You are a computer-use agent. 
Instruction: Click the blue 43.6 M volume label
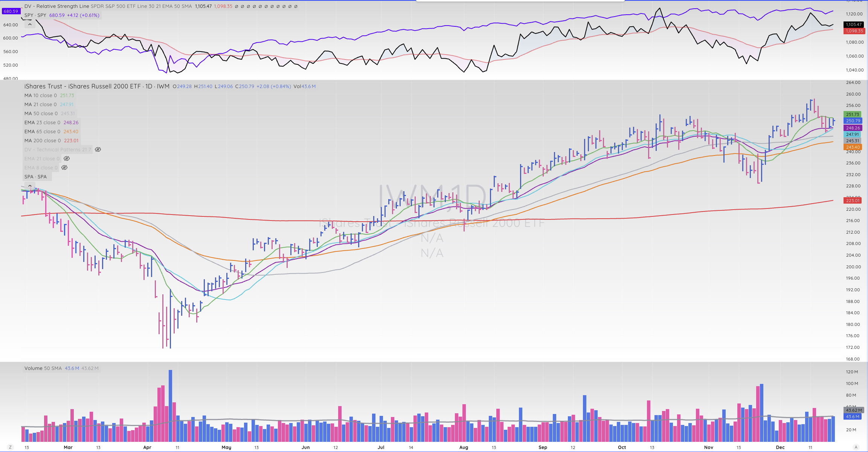pyautogui.click(x=853, y=417)
